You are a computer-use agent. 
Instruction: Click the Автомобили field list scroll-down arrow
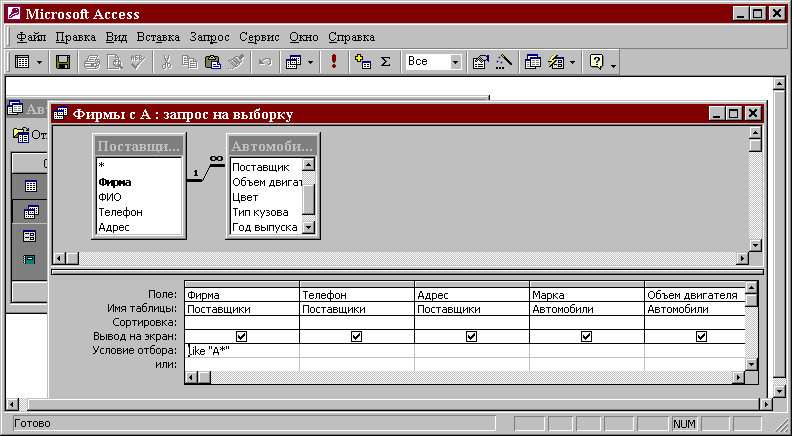[x=309, y=228]
